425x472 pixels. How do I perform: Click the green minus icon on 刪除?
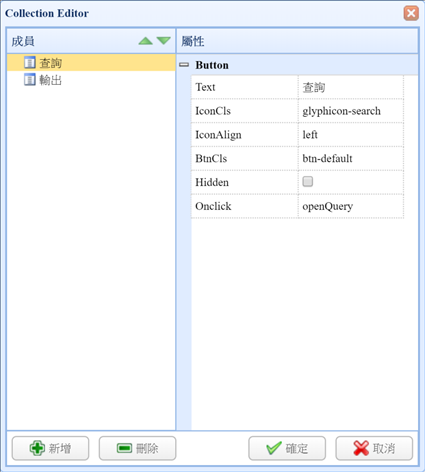coord(125,448)
